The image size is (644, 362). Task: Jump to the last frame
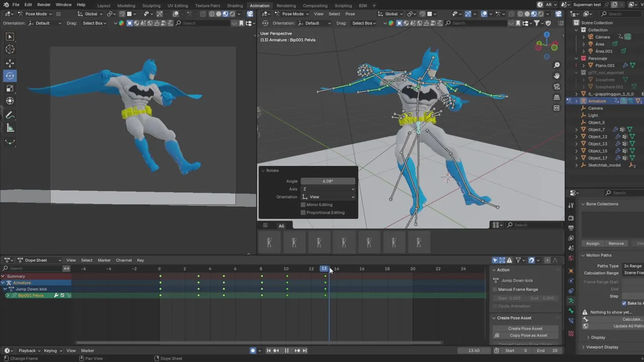(304, 350)
